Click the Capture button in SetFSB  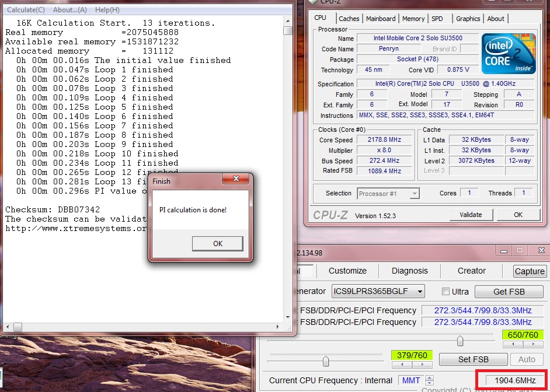(x=530, y=271)
